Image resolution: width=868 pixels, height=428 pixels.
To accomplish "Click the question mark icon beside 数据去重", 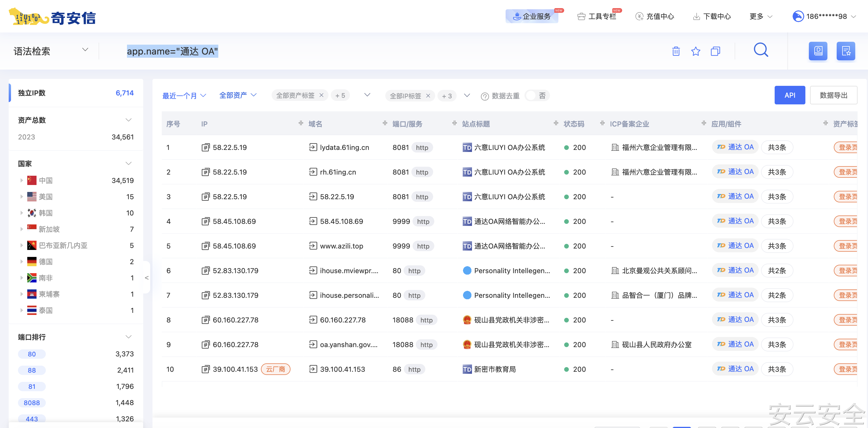I will tap(484, 96).
